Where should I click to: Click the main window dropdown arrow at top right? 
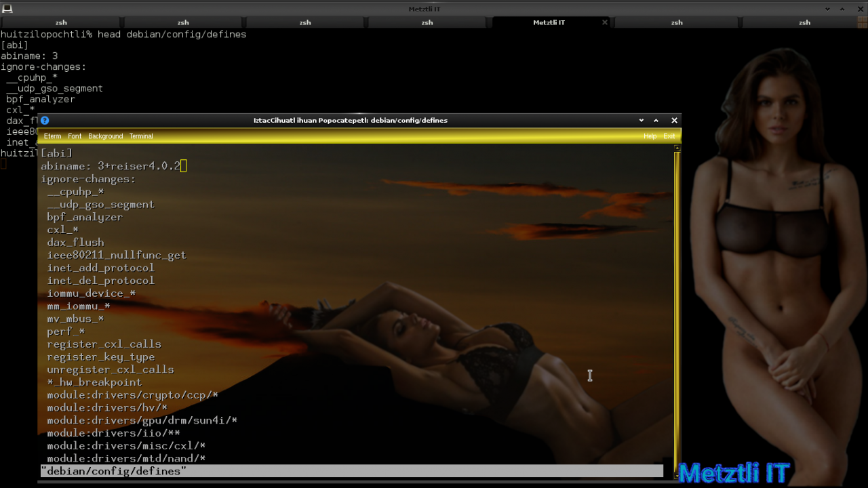coord(827,9)
